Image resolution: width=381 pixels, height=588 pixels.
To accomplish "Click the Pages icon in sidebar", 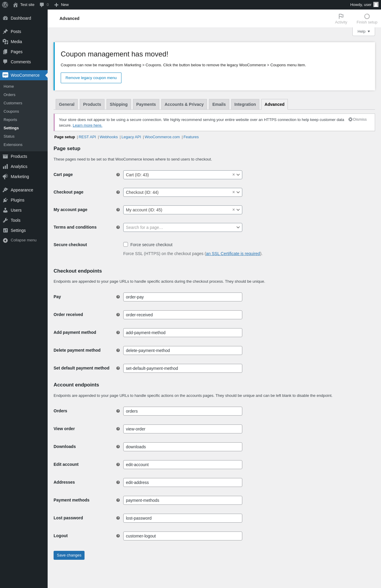I will coord(5,52).
